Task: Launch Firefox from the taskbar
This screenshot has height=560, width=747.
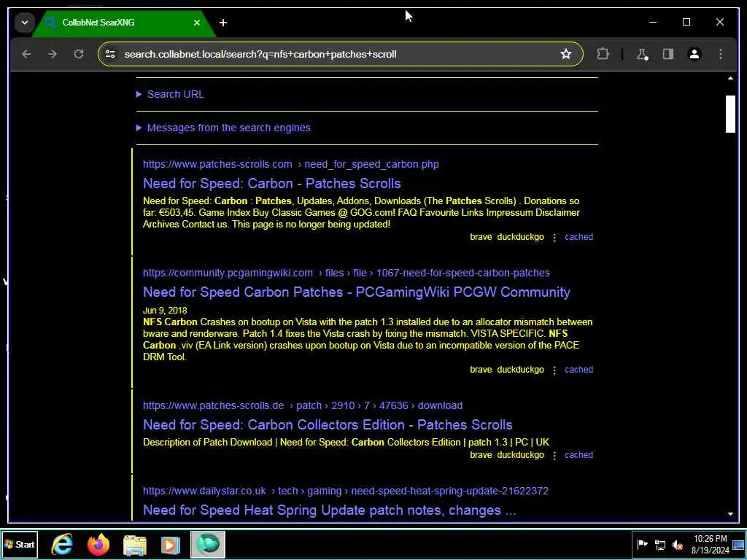Action: pos(98,544)
